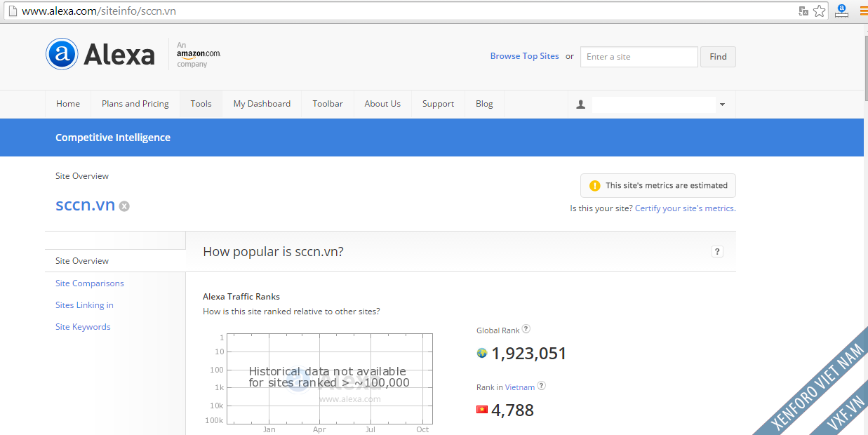The width and height of the screenshot is (868, 435).
Task: Click the traffic rank history chart
Action: click(328, 379)
